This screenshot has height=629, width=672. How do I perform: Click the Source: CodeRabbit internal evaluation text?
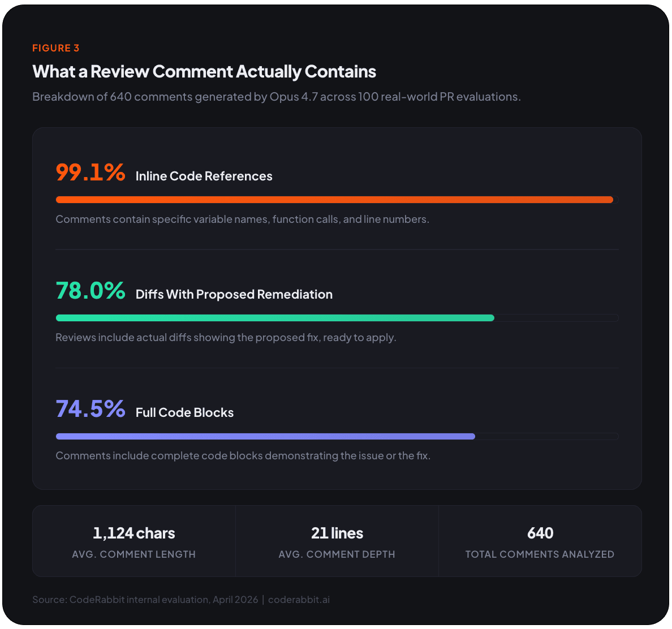145,600
